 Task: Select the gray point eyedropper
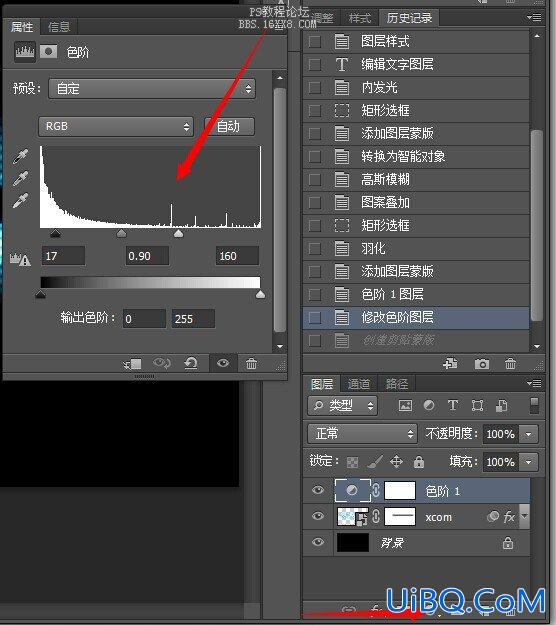point(20,178)
